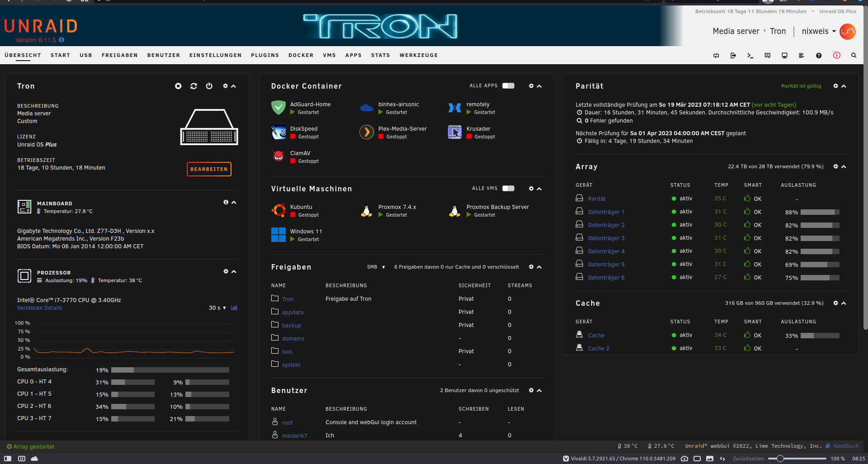Open the search magnifier icon
Viewport: 868px width, 464px height.
(x=854, y=55)
